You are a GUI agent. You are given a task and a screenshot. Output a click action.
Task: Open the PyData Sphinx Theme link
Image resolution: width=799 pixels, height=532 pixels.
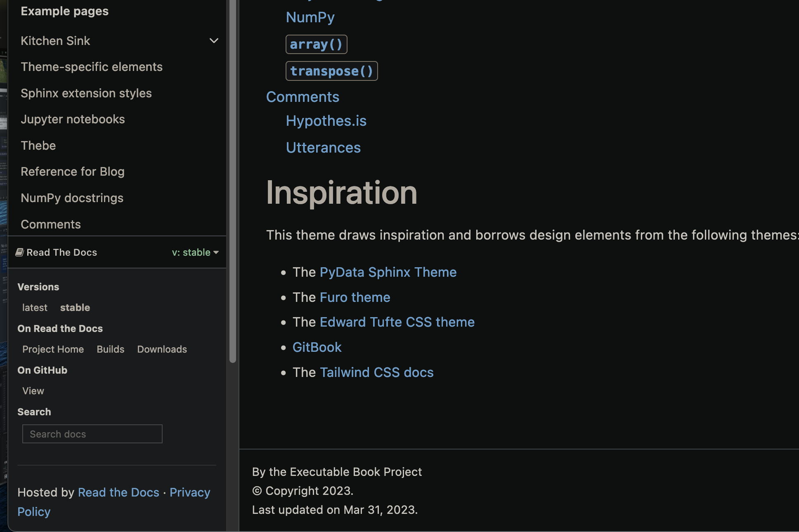coord(388,272)
